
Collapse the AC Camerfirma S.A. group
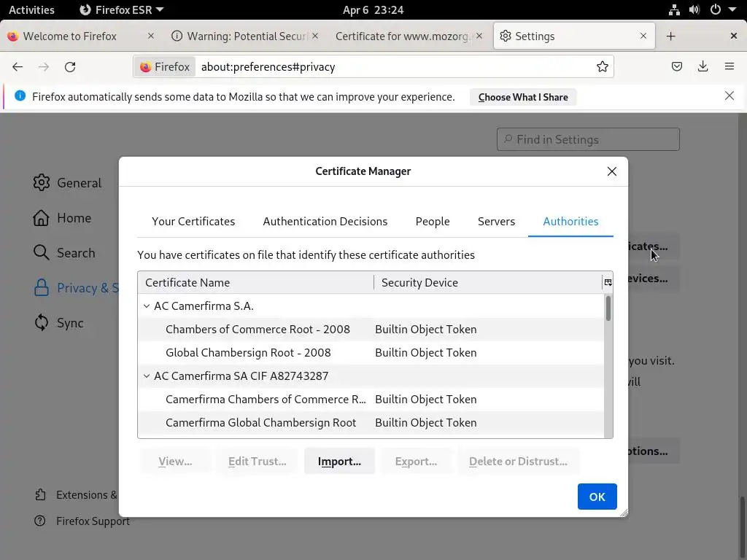147,306
